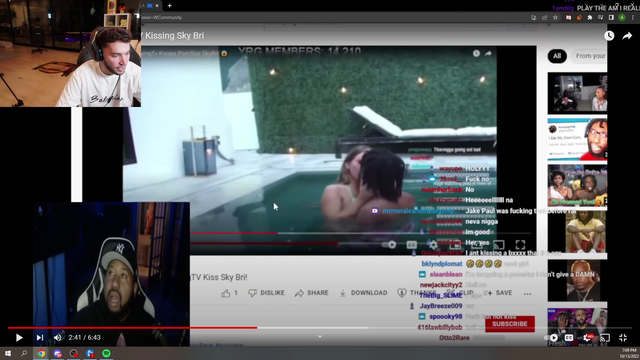
Task: Toggle closed captions with the CC button
Action: coord(569,338)
